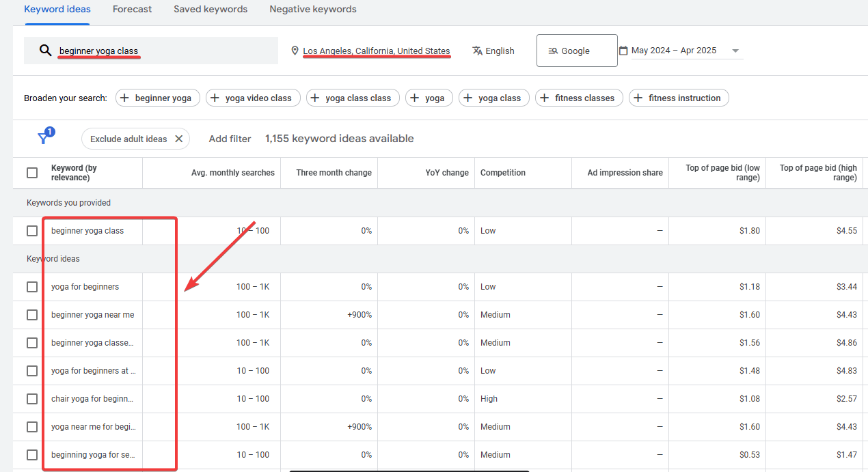Click the calendar icon beside the date range

tap(623, 50)
